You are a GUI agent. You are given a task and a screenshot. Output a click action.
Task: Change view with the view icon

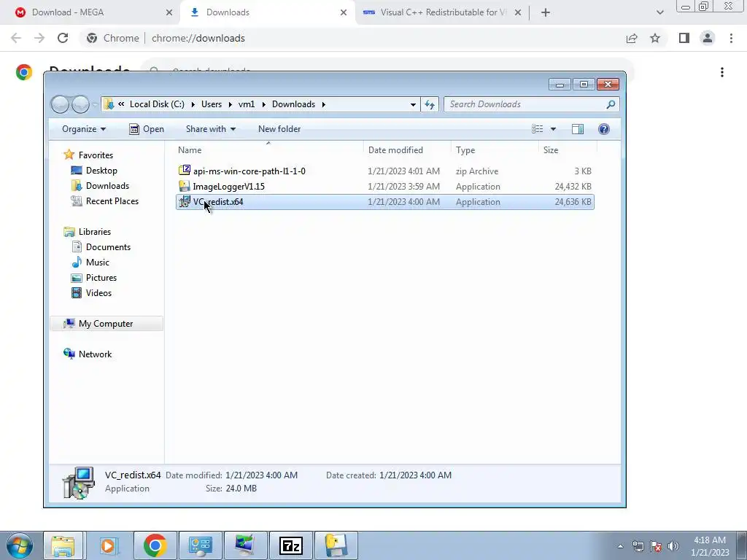coord(538,129)
